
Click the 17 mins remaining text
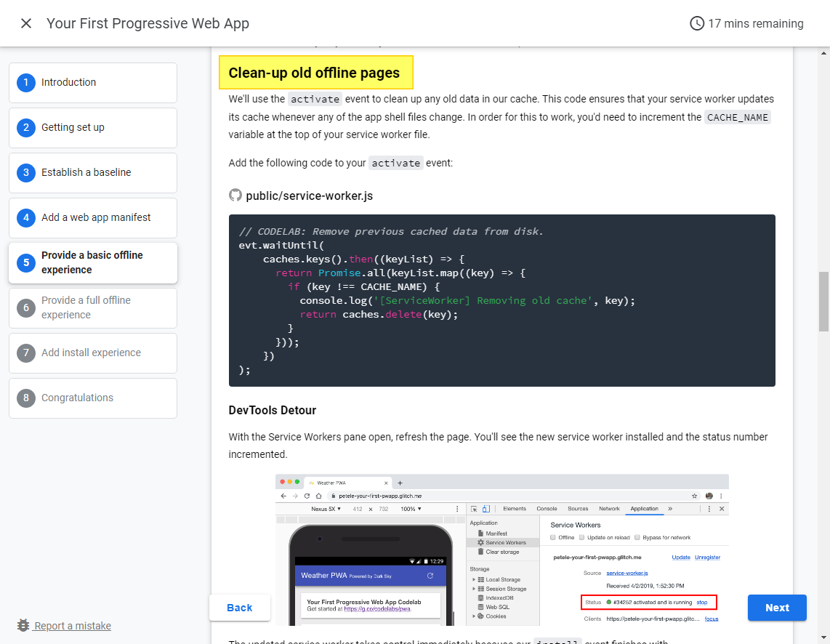pos(755,23)
